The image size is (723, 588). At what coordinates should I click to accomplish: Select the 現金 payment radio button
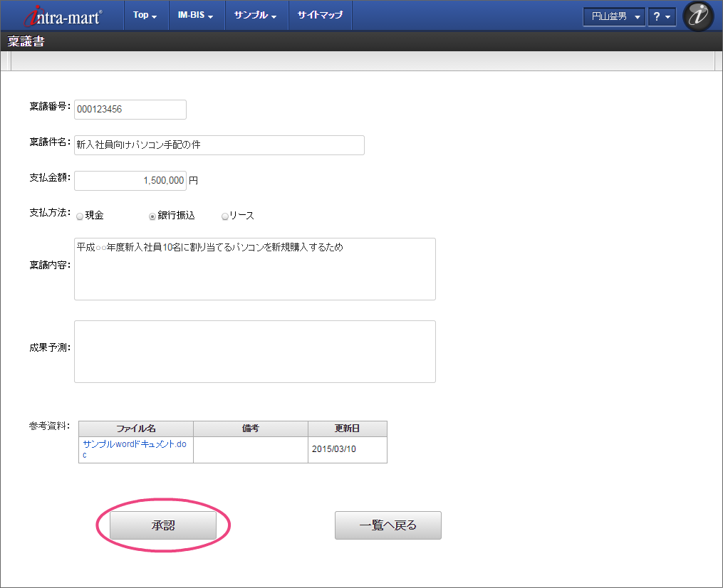coord(80,216)
